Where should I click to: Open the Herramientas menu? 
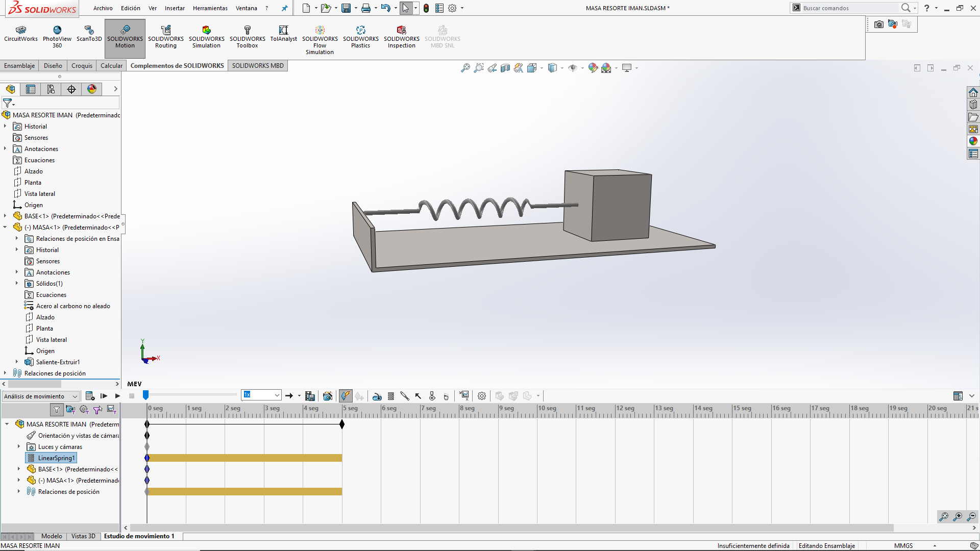210,8
